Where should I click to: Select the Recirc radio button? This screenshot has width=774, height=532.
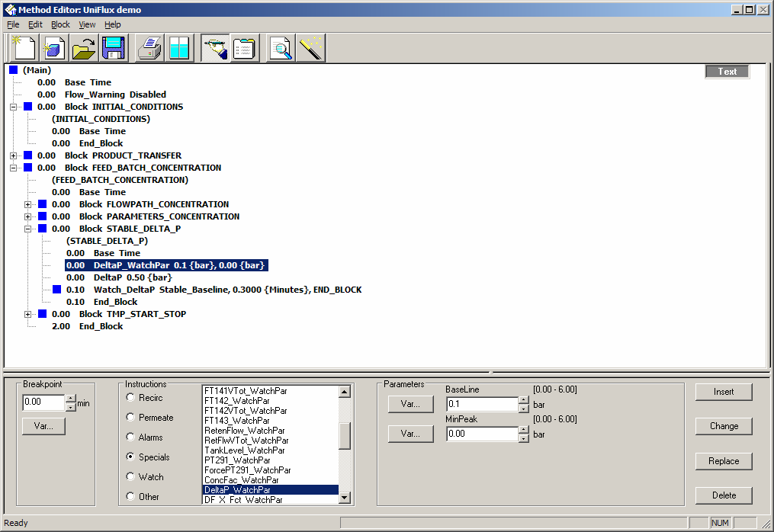130,397
